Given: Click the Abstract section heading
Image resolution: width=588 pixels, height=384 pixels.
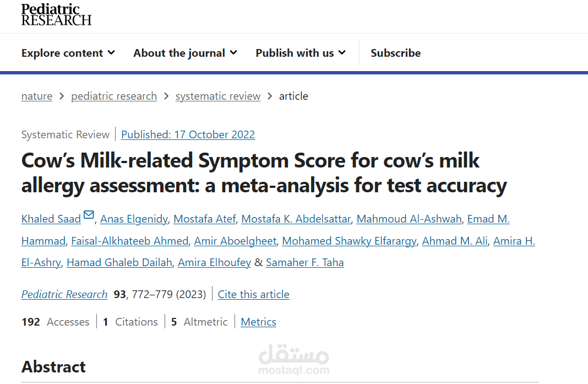Looking at the screenshot, I should pyautogui.click(x=53, y=367).
